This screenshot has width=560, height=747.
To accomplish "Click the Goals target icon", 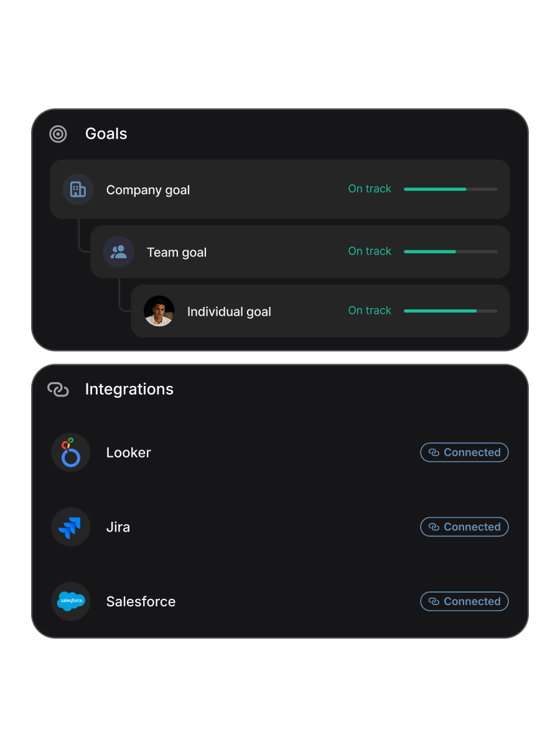I will tap(58, 134).
